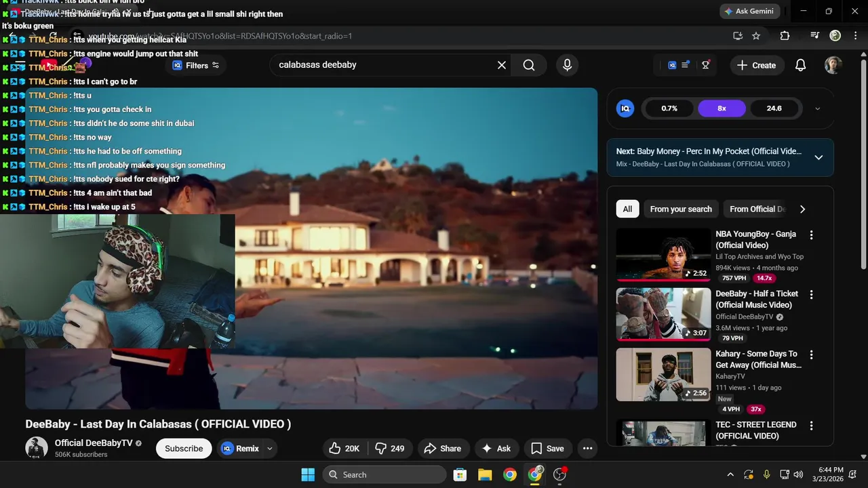This screenshot has width=868, height=488.
Task: Open the DeeBaby - Half a Ticket thumbnail
Action: tap(663, 314)
